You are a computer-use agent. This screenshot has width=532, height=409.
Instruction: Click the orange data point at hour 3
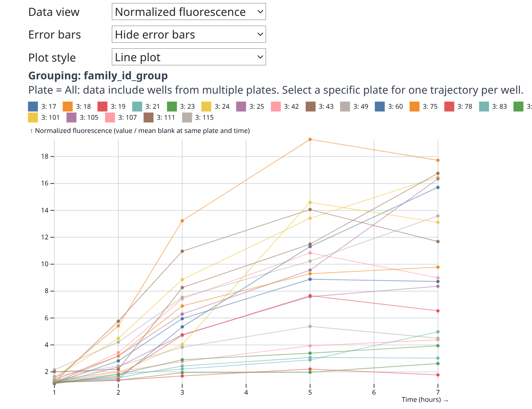pos(182,221)
